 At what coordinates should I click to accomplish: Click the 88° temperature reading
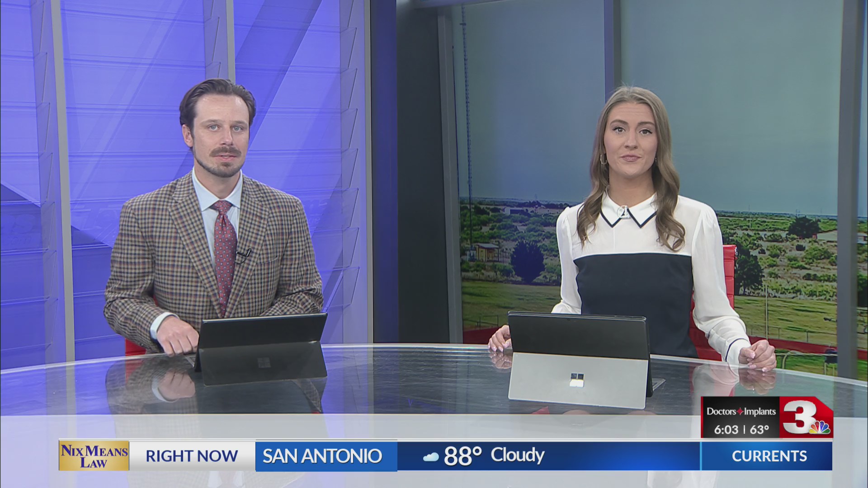click(x=462, y=456)
